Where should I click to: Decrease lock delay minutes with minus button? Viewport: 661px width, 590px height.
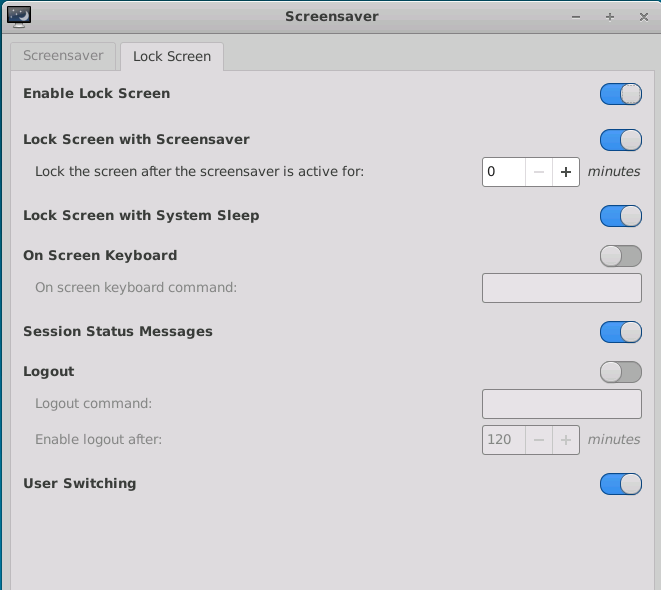[x=539, y=172]
